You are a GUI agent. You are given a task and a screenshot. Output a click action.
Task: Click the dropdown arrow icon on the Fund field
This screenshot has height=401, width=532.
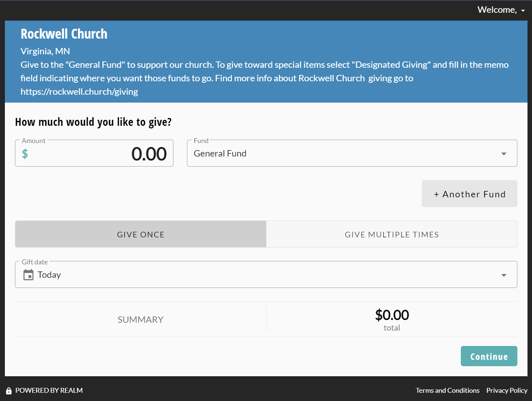click(504, 153)
